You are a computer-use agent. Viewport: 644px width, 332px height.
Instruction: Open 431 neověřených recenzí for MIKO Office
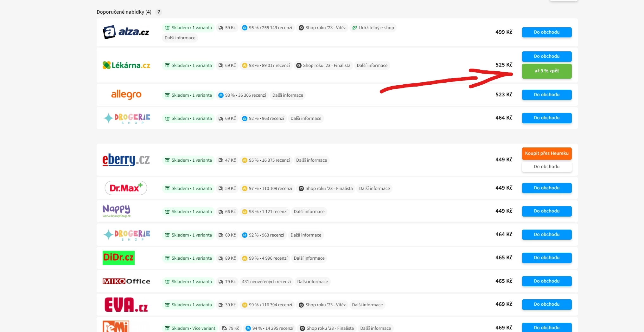point(266,282)
